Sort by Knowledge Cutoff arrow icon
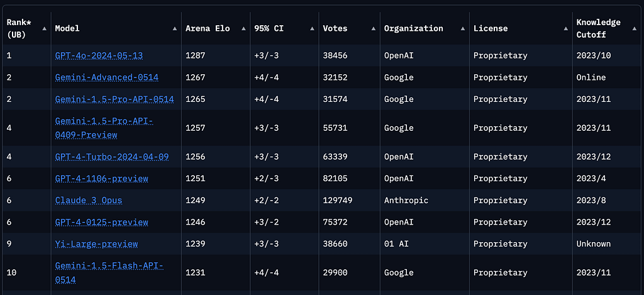The width and height of the screenshot is (644, 295). [x=635, y=29]
